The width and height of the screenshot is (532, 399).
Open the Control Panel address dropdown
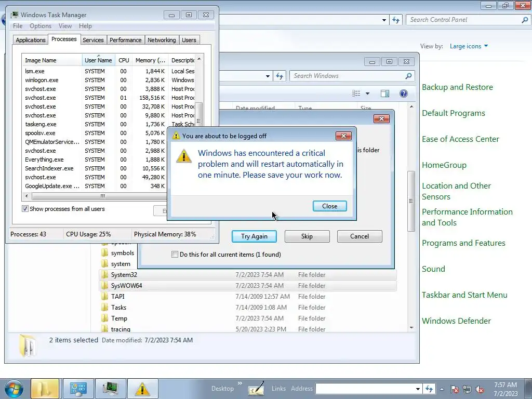(x=384, y=20)
